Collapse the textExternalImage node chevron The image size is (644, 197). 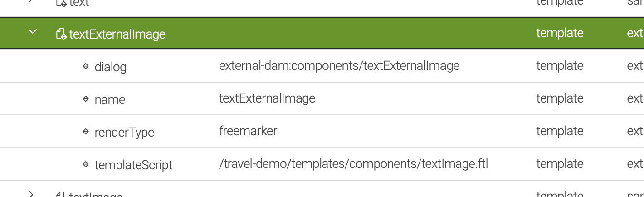tap(32, 32)
